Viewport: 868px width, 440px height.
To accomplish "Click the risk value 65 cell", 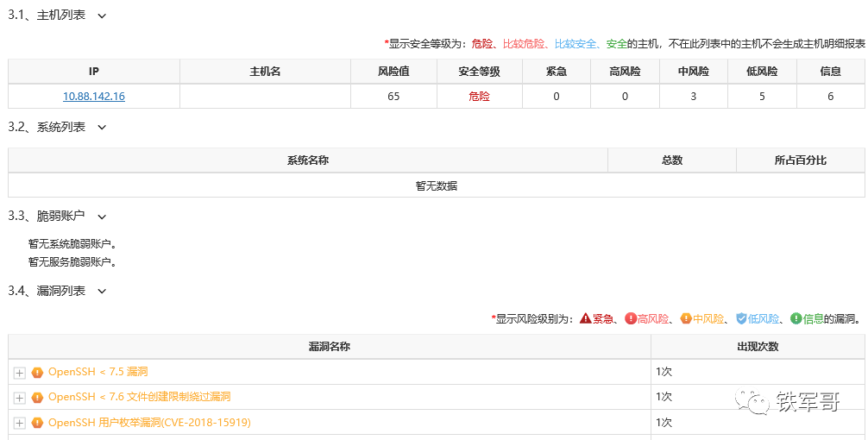I will point(393,97).
